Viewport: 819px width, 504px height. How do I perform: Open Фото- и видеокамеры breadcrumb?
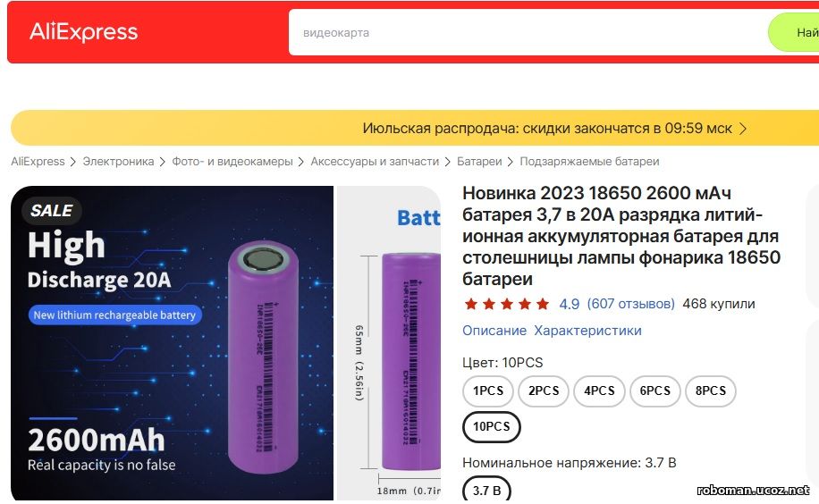coord(232,162)
